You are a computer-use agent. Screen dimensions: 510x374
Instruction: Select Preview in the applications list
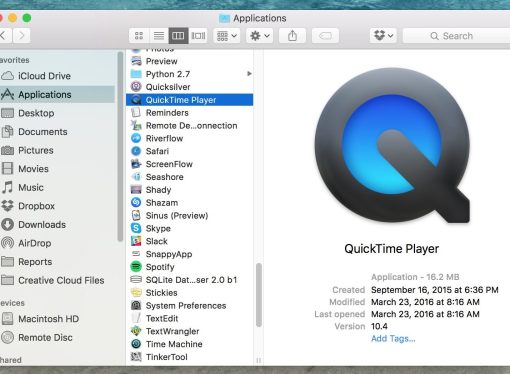[x=189, y=61]
